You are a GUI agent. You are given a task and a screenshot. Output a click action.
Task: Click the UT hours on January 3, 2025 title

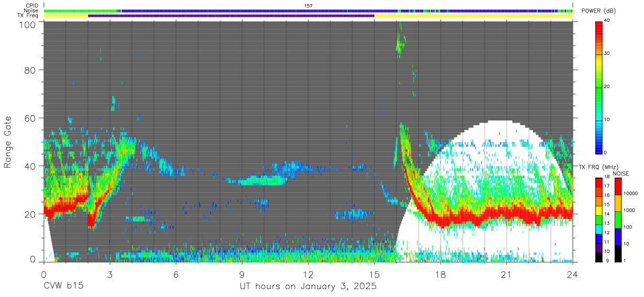(308, 287)
